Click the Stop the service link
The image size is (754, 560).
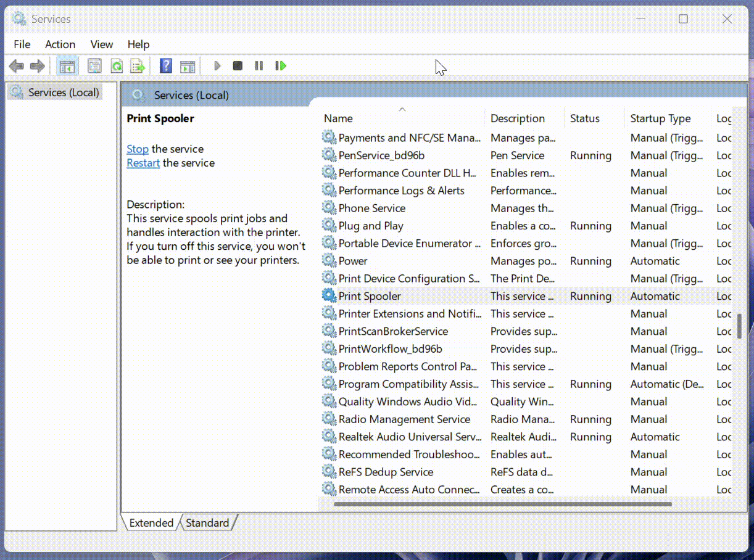pos(138,149)
